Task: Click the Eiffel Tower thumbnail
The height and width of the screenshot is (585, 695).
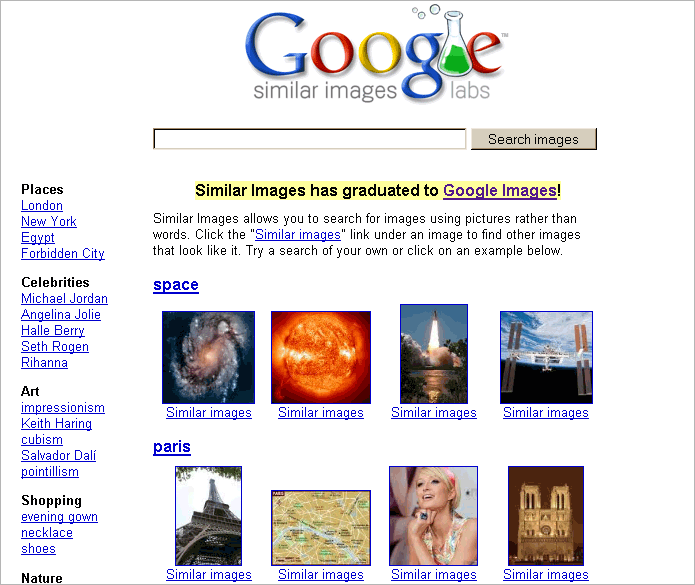Action: click(208, 516)
